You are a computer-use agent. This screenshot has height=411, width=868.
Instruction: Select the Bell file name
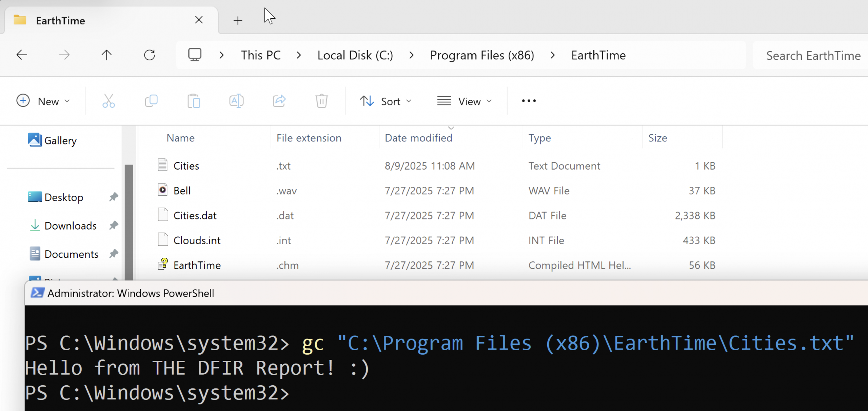pos(182,190)
